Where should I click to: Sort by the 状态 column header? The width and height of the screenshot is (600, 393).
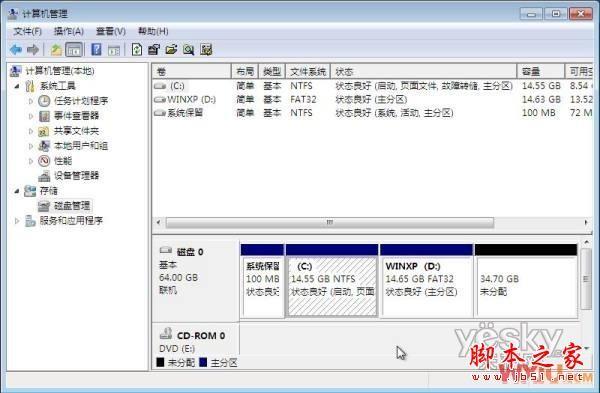[x=424, y=72]
